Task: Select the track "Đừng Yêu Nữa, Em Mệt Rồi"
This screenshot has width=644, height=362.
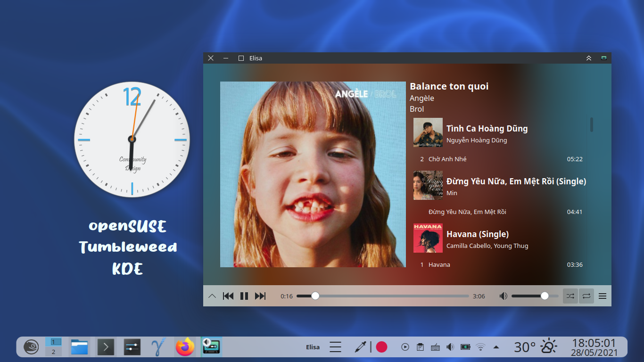Action: 500,212
